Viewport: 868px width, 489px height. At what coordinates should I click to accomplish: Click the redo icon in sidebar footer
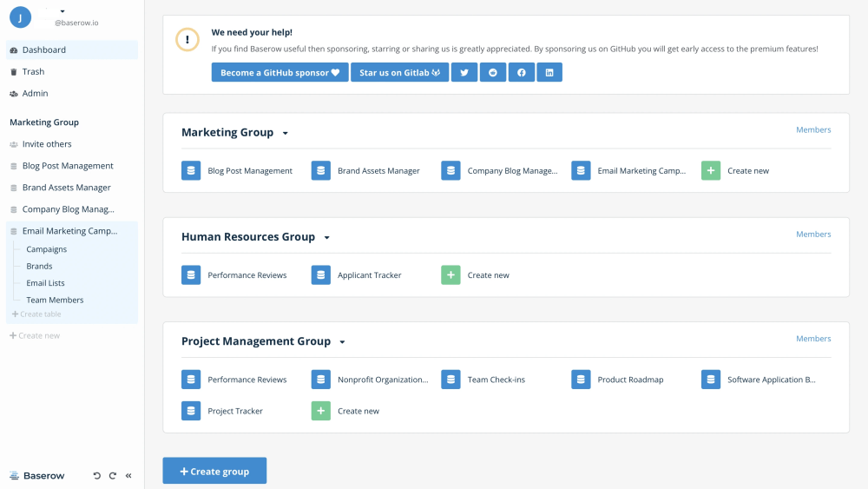click(113, 476)
